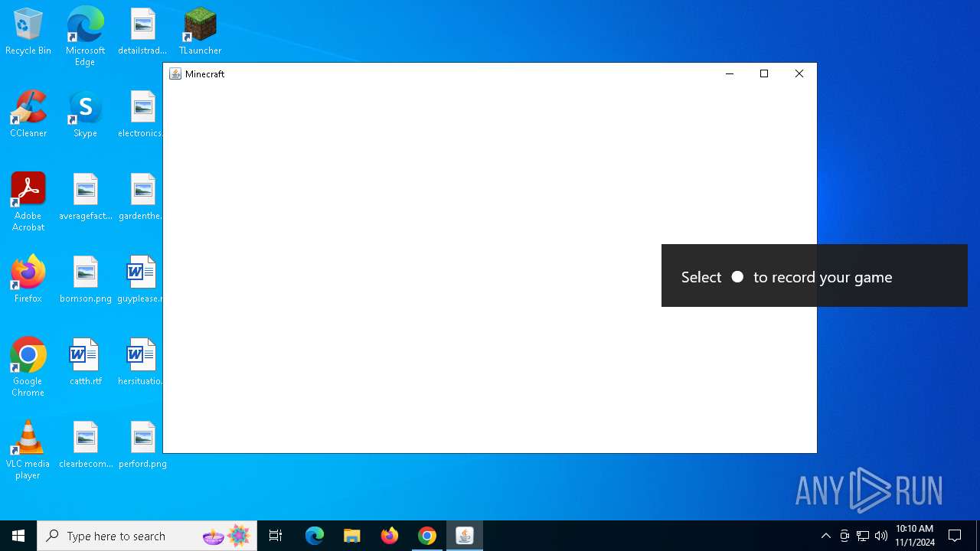Open the VLC media player desktop shortcut

[28, 450]
